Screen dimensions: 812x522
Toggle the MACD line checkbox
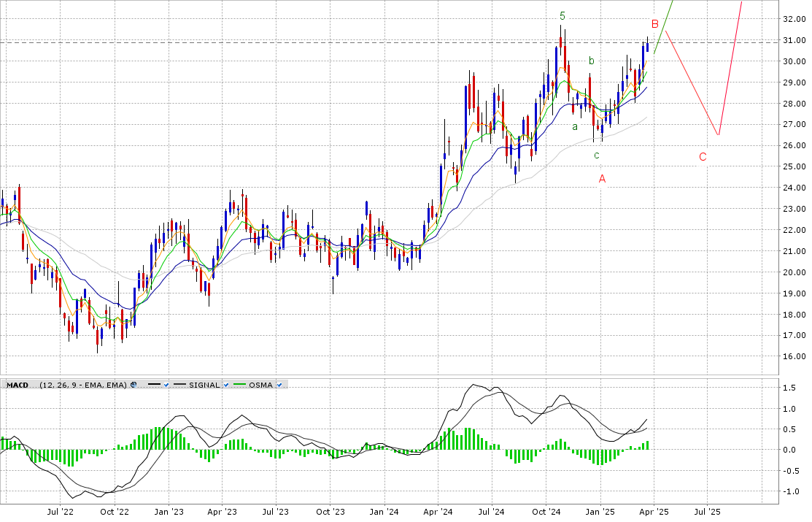pyautogui.click(x=166, y=385)
